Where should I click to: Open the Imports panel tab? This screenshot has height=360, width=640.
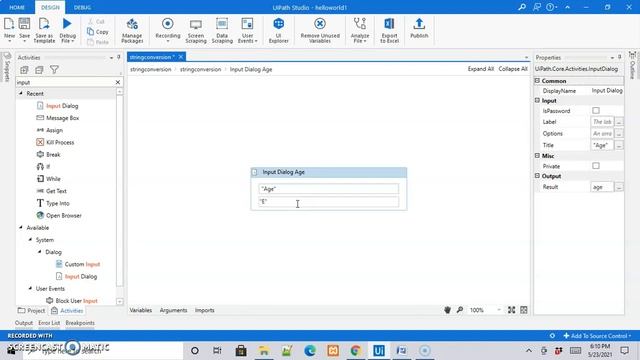click(x=204, y=310)
